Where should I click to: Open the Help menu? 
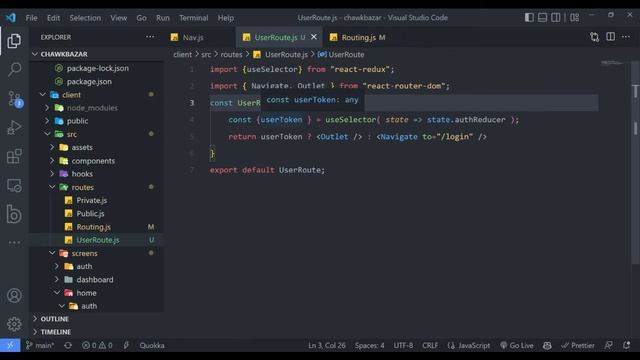click(225, 18)
